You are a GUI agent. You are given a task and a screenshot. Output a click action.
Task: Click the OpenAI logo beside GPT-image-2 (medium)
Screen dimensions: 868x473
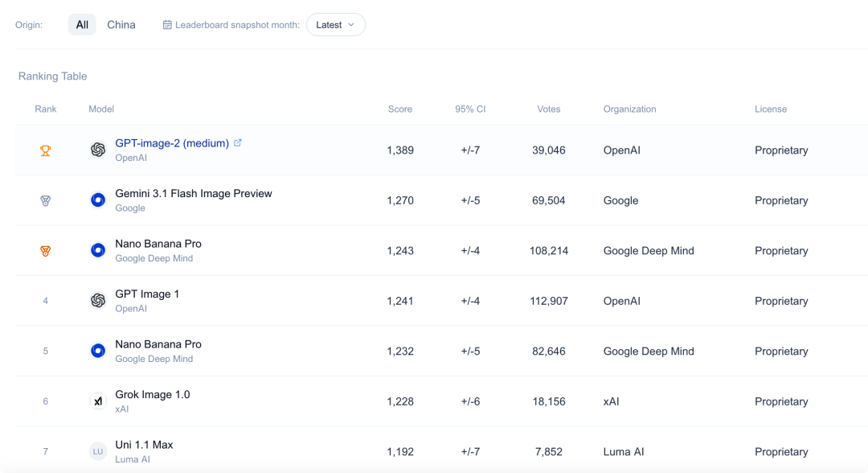pyautogui.click(x=98, y=150)
